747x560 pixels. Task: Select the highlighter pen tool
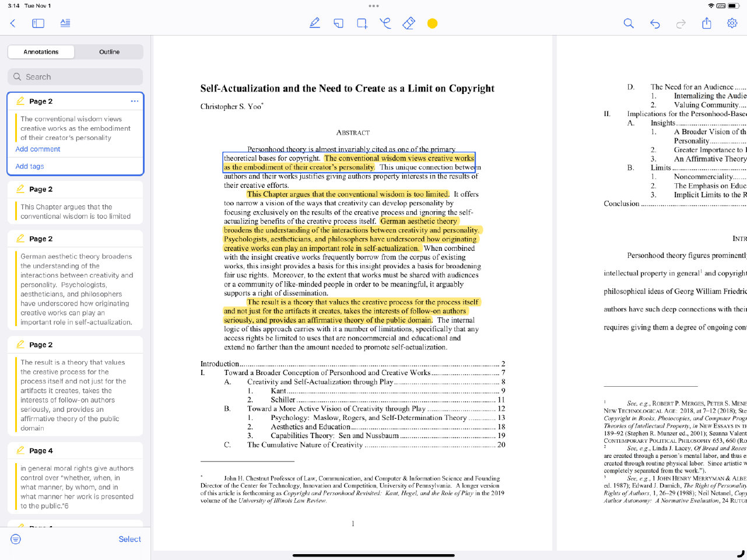point(315,23)
